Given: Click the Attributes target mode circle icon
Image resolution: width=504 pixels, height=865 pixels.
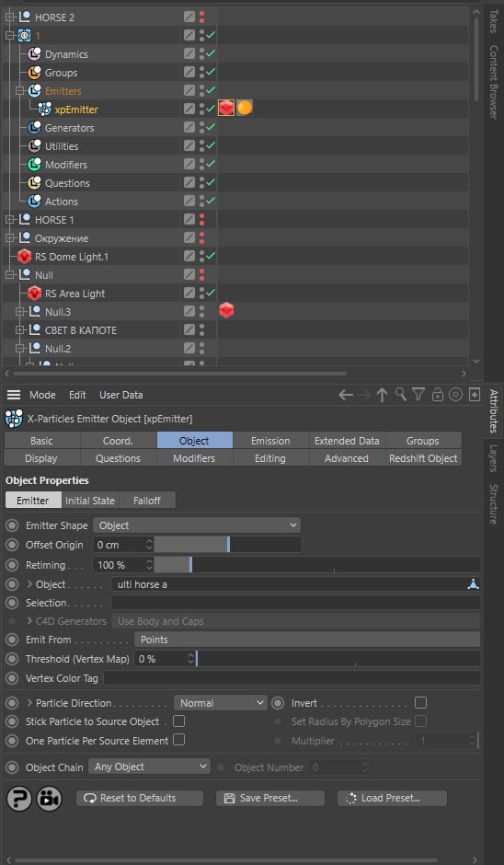Looking at the screenshot, I should point(455,395).
